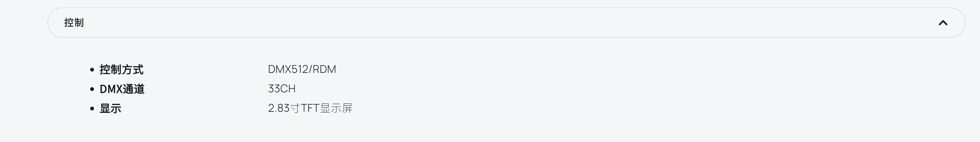Select the 控制方式 label
This screenshot has height=142, width=980.
pos(121,69)
